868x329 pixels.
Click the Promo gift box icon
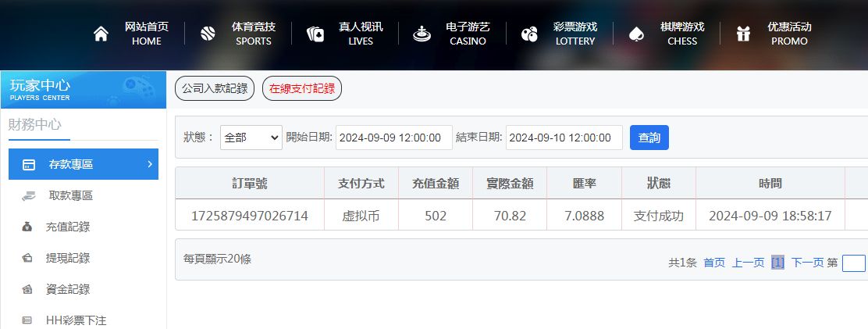click(x=743, y=34)
